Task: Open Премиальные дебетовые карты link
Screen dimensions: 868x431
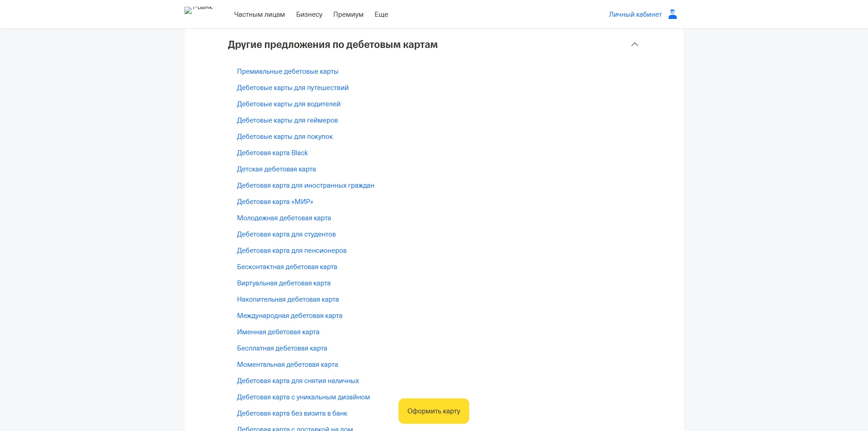Action: tap(287, 71)
